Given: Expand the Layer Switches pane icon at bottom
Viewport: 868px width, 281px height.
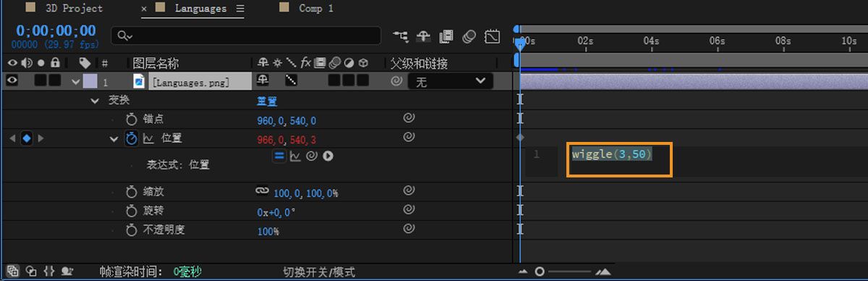Looking at the screenshot, I should tap(13, 271).
